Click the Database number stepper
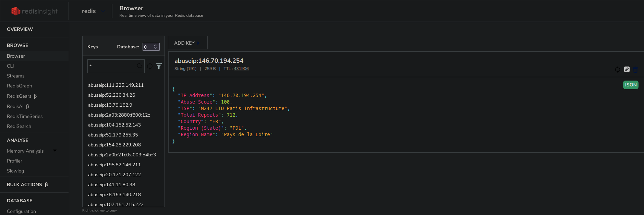The image size is (644, 215). click(155, 47)
